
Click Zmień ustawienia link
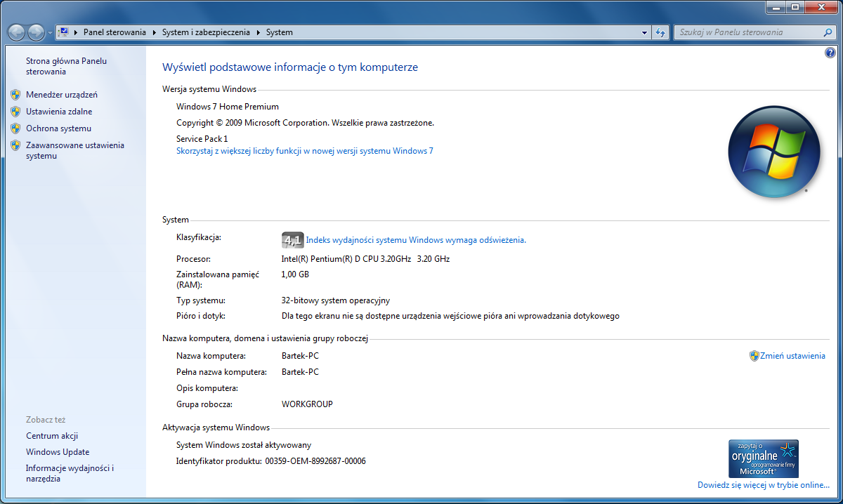792,356
